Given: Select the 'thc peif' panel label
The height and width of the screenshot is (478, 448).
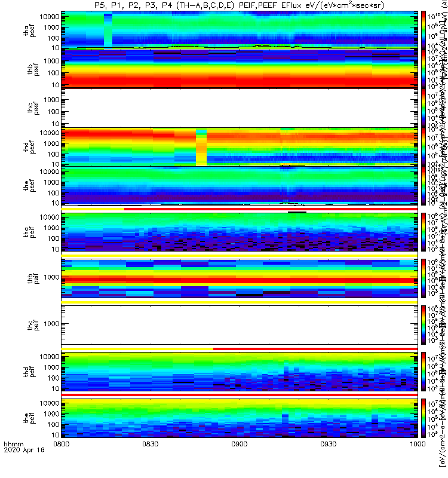Looking at the screenshot, I should tap(33, 325).
